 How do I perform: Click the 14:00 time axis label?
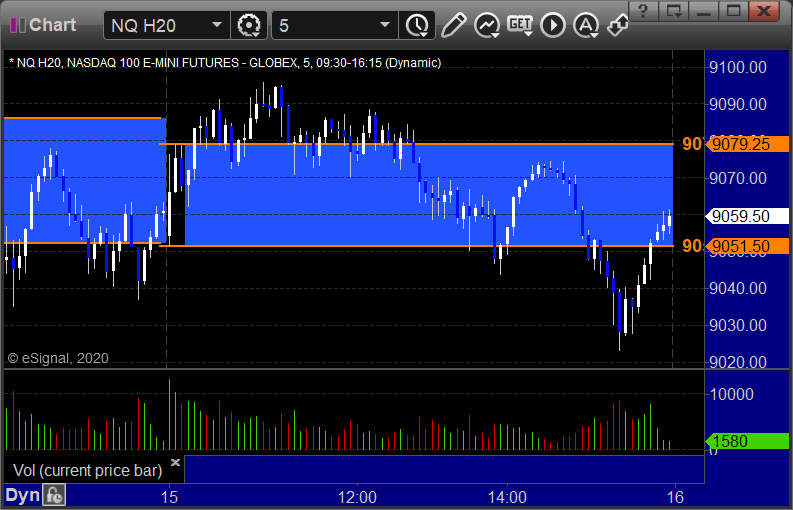[x=507, y=497]
